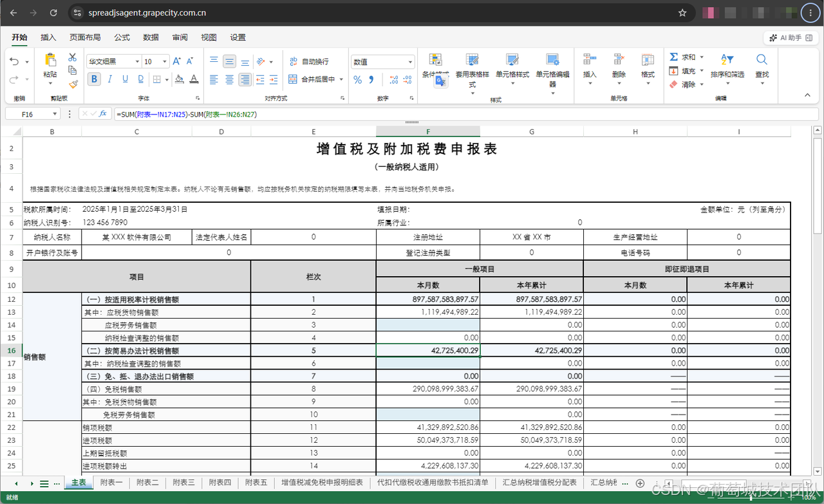The width and height of the screenshot is (824, 504).
Task: Click the insert function fx button
Action: pos(103,114)
